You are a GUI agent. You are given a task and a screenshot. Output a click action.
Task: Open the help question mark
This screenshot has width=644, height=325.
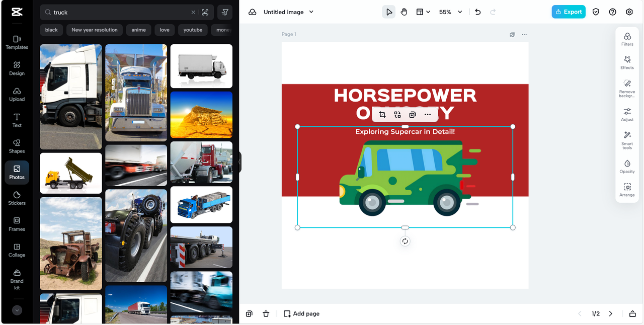pyautogui.click(x=612, y=12)
